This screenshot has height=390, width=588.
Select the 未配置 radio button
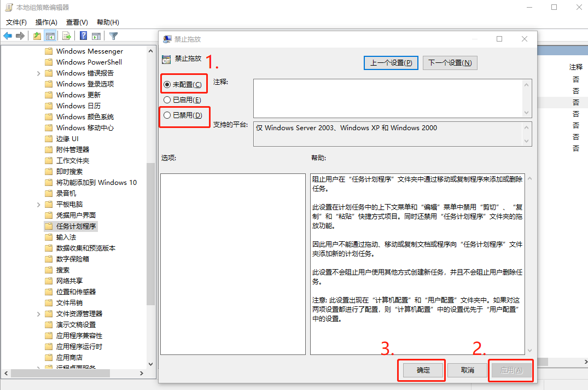pos(167,84)
